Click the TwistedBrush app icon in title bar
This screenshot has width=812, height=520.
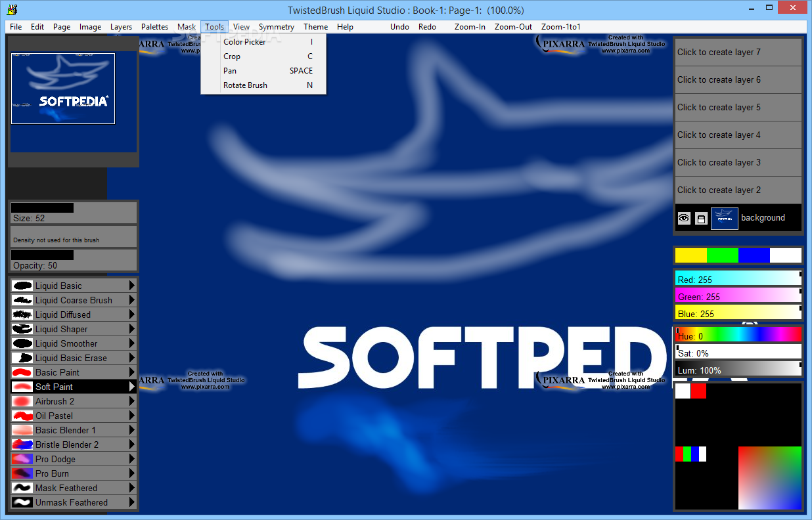point(11,9)
